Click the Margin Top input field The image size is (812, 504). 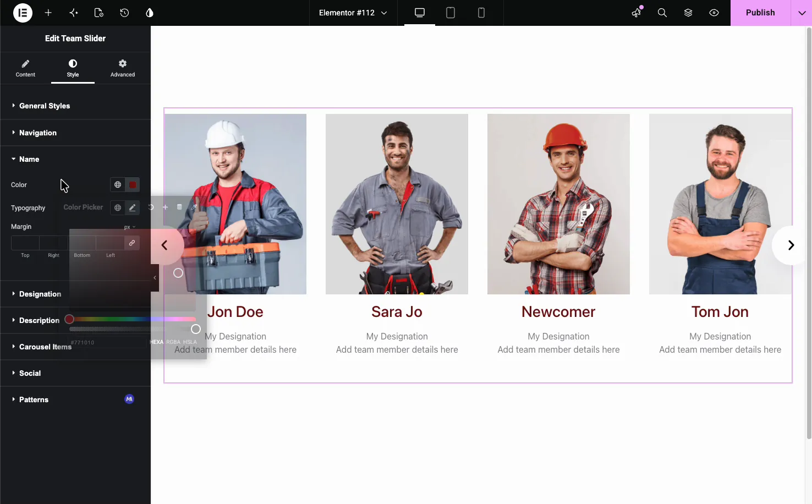(x=25, y=243)
